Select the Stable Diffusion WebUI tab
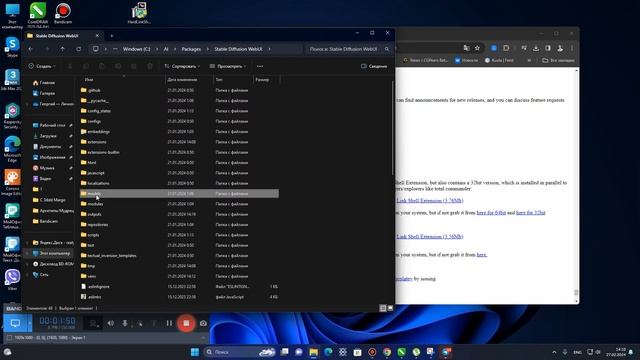The image size is (640, 360). pos(62,36)
